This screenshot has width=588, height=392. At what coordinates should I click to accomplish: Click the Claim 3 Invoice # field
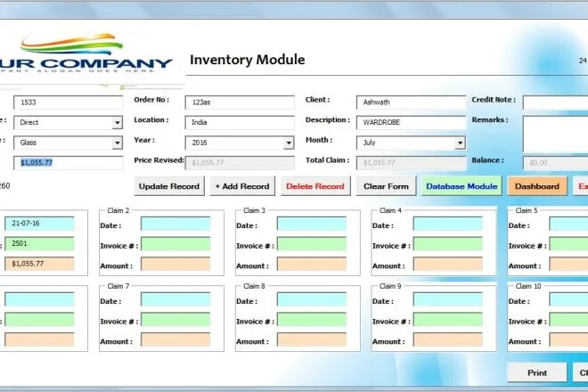pos(312,244)
